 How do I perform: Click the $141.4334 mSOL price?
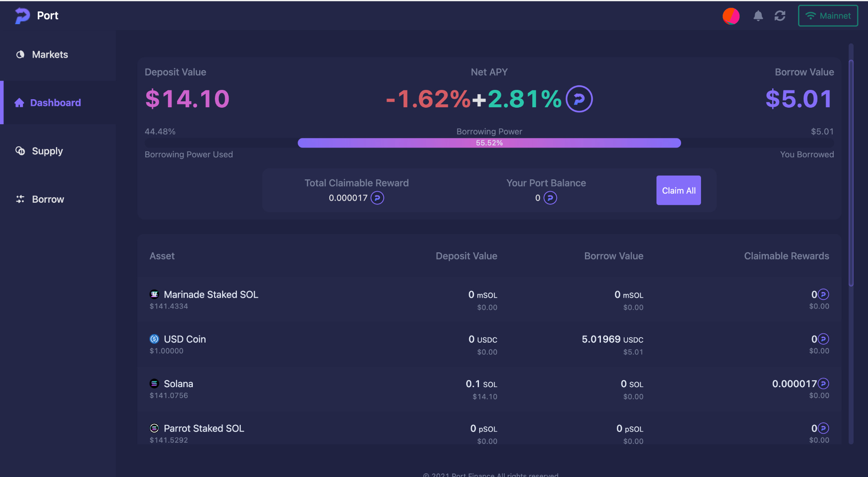click(169, 306)
